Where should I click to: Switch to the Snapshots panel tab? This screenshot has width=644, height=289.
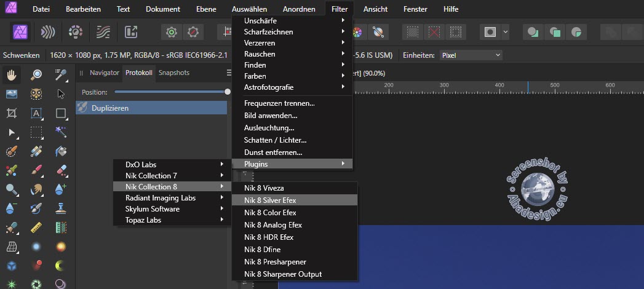click(174, 73)
